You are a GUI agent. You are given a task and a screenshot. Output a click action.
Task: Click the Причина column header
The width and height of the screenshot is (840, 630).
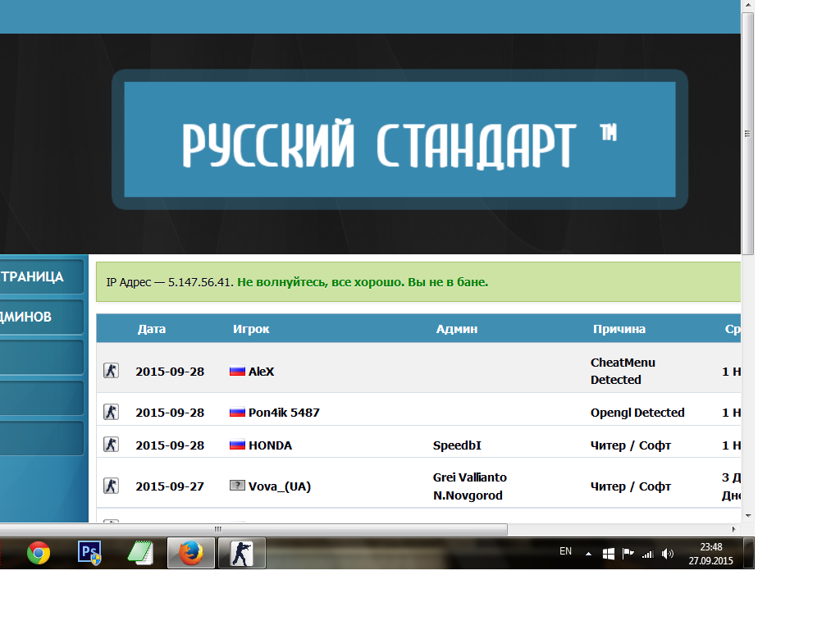tap(619, 329)
